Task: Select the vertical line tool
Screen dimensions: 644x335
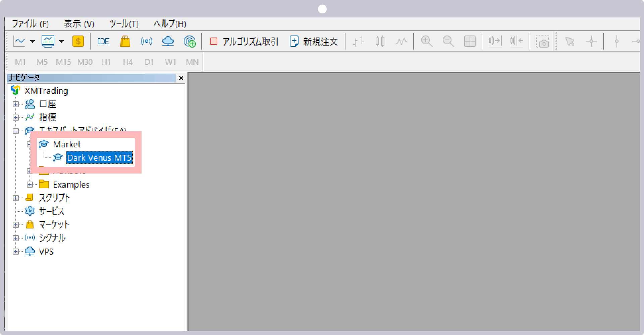Action: click(x=616, y=42)
